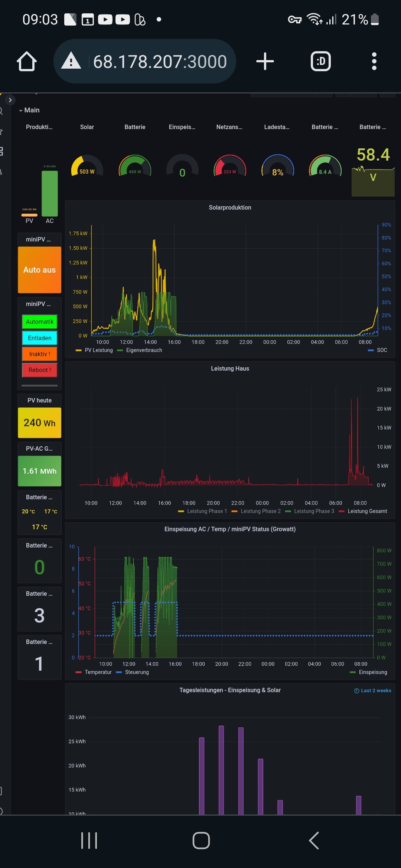This screenshot has height=868, width=401.
Task: Open the Solarproduktion panel title menu
Action: click(x=230, y=208)
